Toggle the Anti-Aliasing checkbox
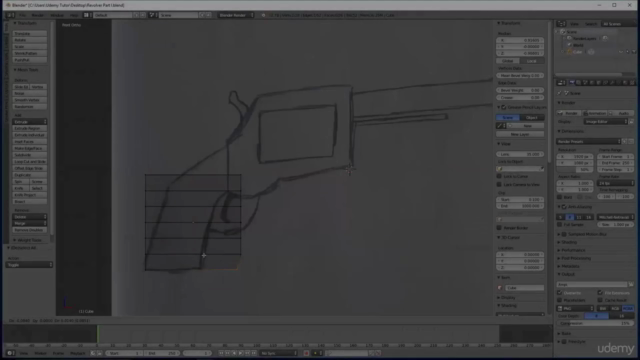 (x=564, y=207)
